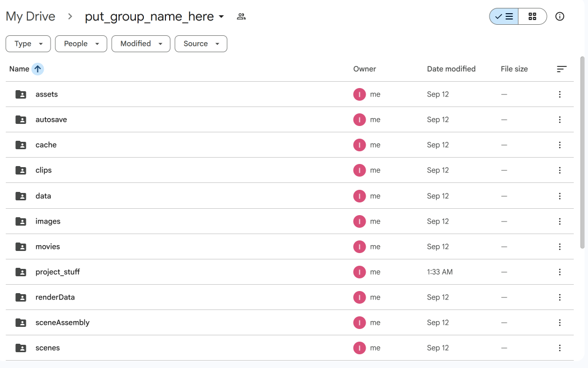Open the Source filter dropdown

[x=201, y=44]
